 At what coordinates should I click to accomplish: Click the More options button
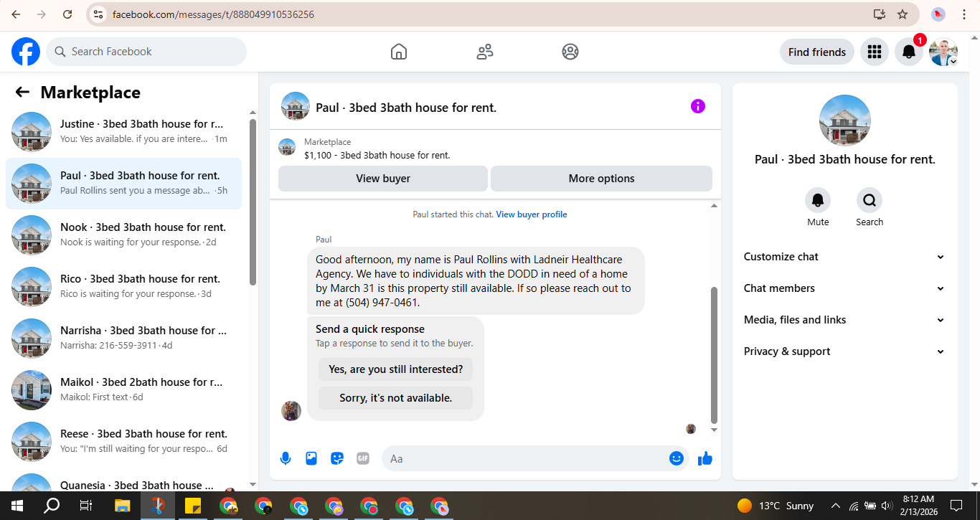point(601,179)
